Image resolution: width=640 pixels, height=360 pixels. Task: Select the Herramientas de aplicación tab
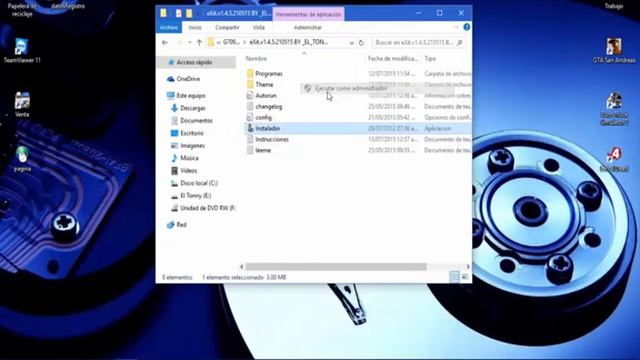[x=308, y=14]
